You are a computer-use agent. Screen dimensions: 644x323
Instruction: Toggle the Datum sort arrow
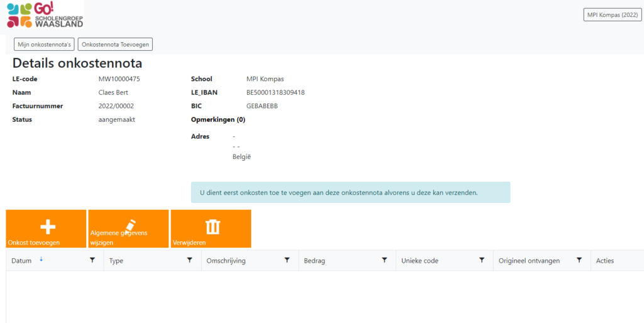[x=42, y=260]
